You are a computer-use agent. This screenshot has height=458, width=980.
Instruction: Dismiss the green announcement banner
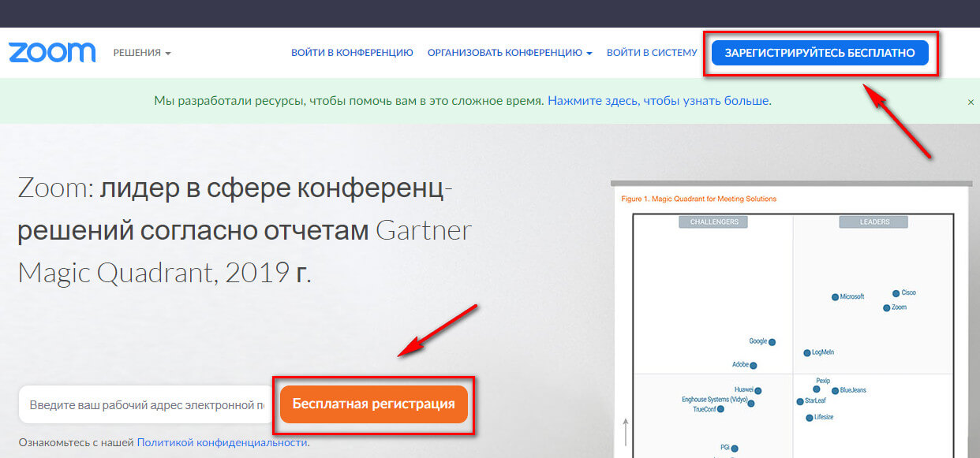point(970,102)
